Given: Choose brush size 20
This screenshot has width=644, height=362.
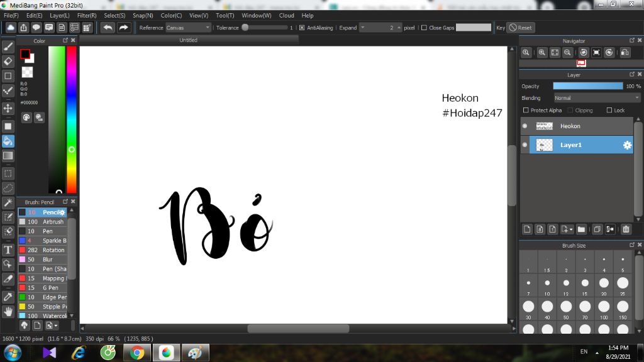Looking at the screenshot, I should point(604,286).
